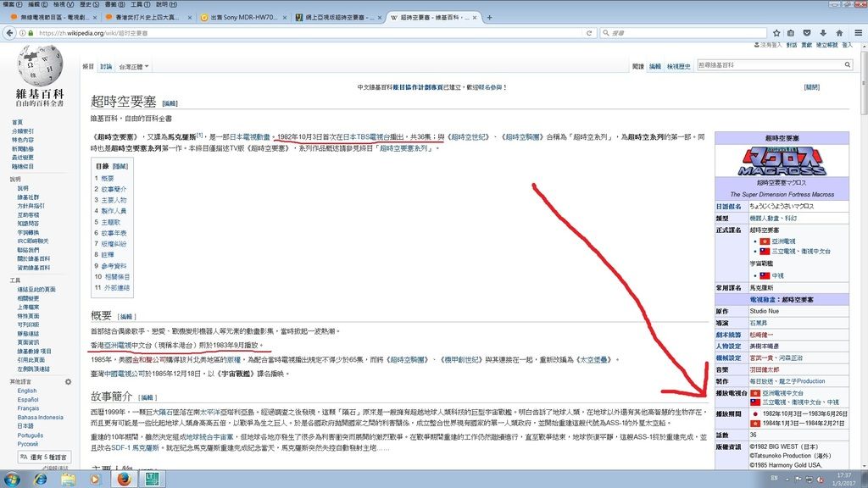Open Windows Media Player from the taskbar
This screenshot has height=488, width=868.
coord(96,480)
